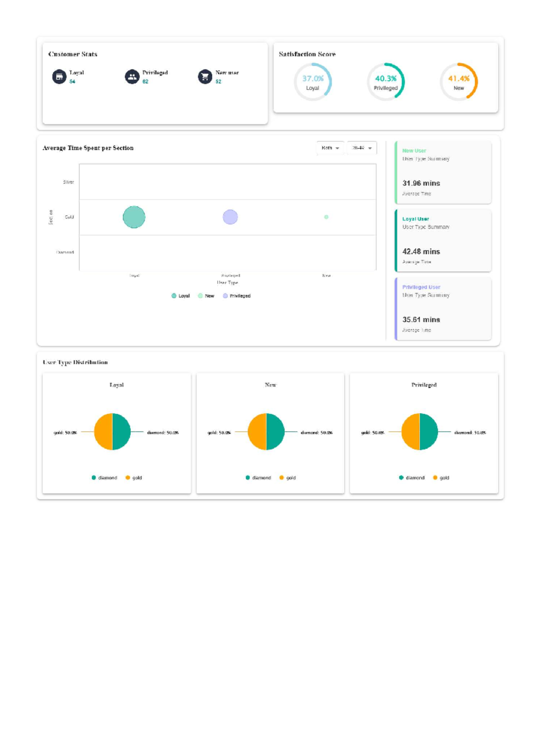Open the Privileged User summary card
Viewport: 535px width, 756px height.
pyautogui.click(x=443, y=309)
